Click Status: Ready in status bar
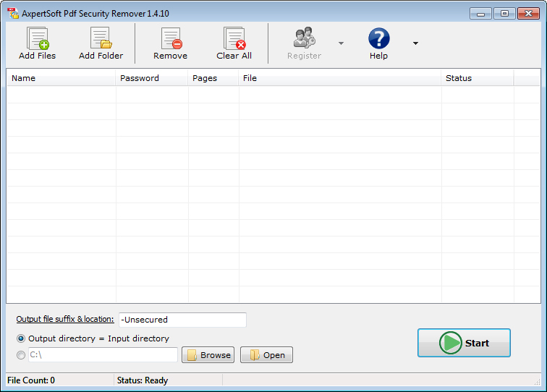The width and height of the screenshot is (547, 392). point(143,380)
